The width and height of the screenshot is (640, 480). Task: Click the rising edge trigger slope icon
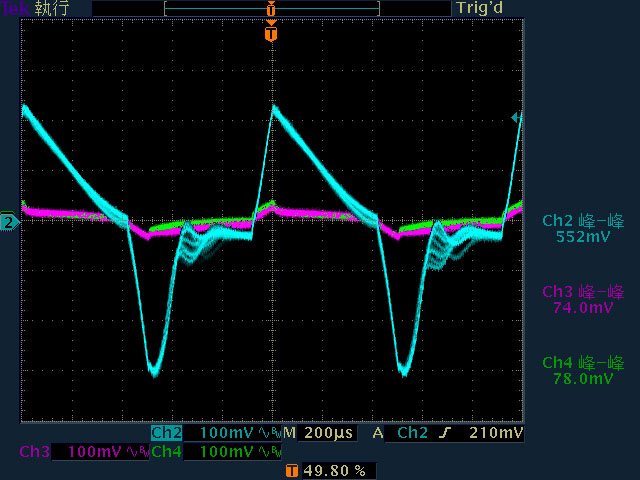444,433
